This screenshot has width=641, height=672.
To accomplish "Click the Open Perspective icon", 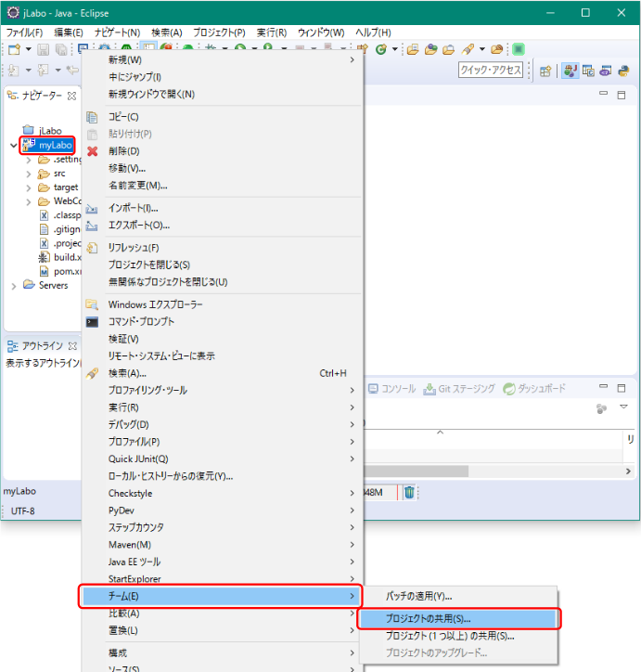I will point(545,71).
